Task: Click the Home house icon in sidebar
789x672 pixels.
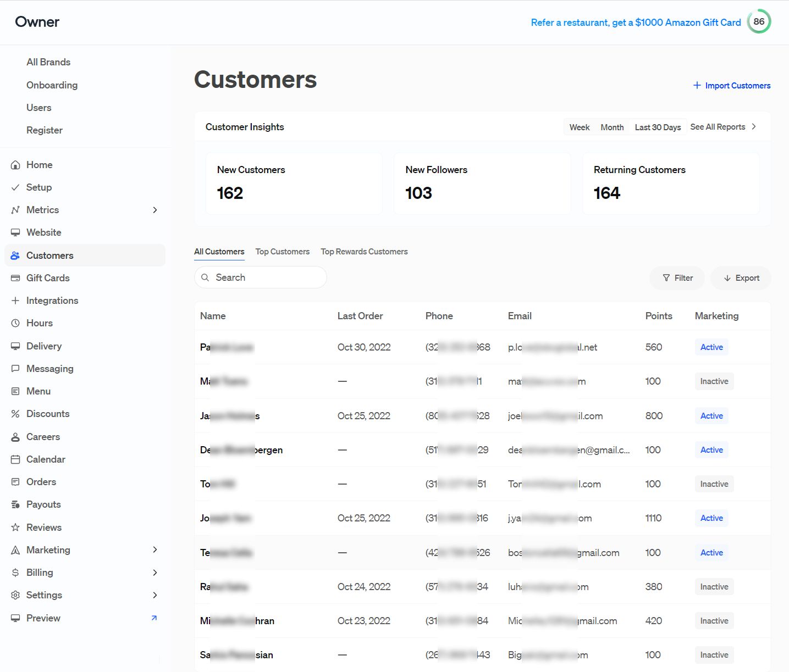Action: [15, 165]
